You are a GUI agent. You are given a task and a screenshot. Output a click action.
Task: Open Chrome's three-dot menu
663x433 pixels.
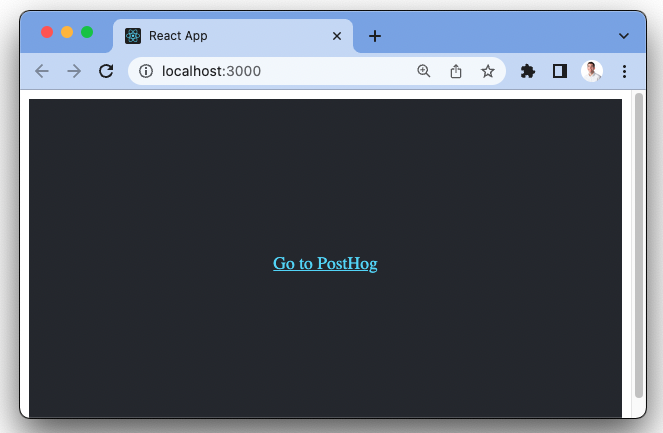click(x=624, y=71)
